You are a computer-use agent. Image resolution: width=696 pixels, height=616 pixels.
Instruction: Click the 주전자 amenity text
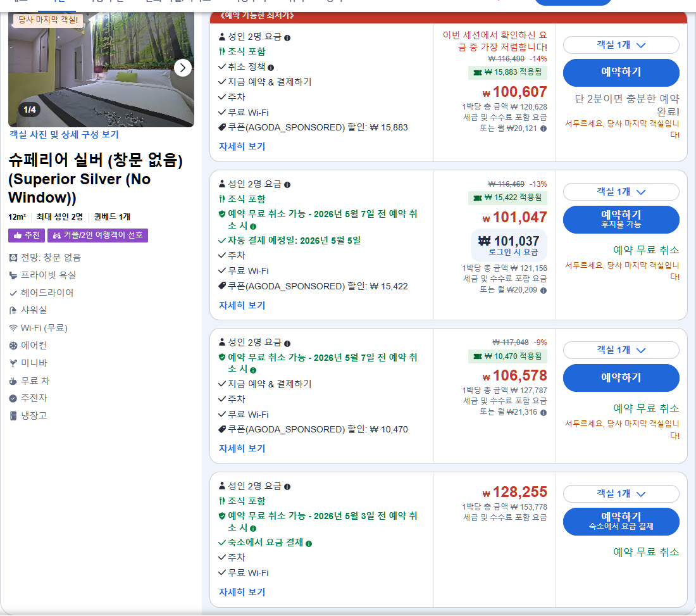[x=34, y=398]
